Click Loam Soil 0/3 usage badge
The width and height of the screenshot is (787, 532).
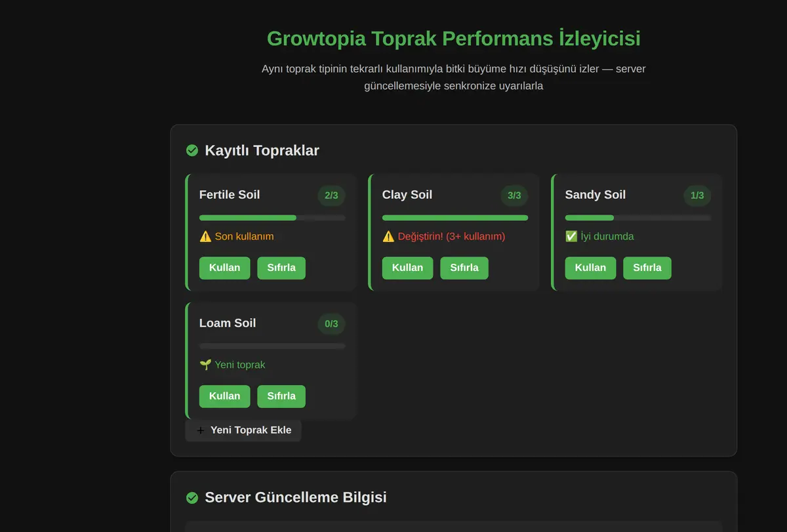[331, 324]
